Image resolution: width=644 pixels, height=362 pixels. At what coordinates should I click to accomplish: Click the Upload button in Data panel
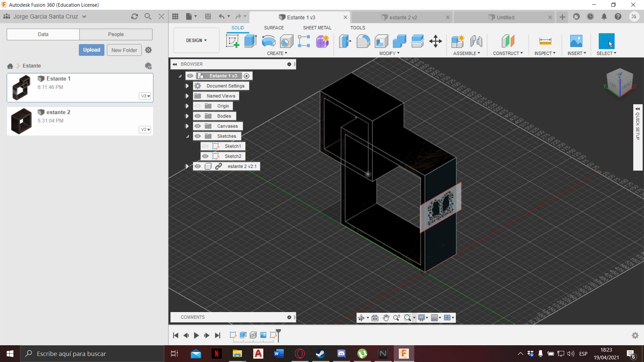coord(91,50)
